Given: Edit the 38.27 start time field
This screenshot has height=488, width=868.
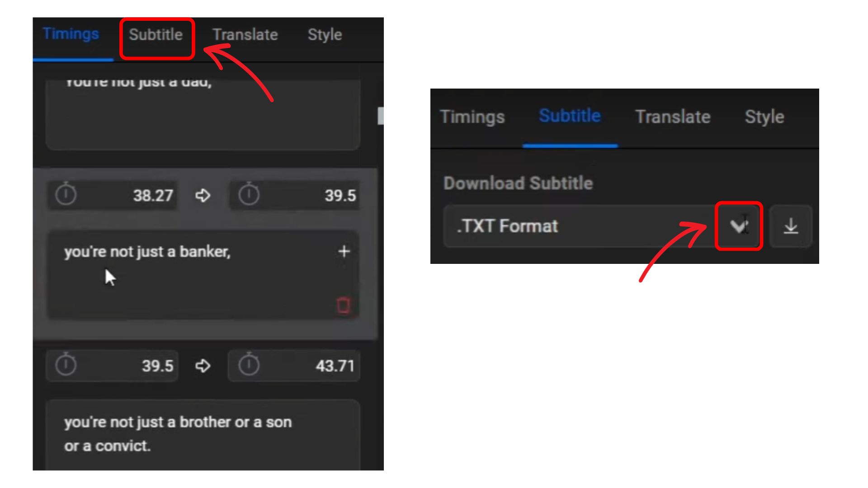Looking at the screenshot, I should [x=113, y=195].
